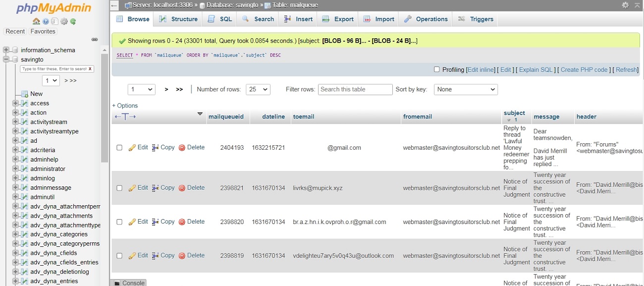Enable the Profiling checkbox
Screen dimensions: 644x286
[436, 69]
